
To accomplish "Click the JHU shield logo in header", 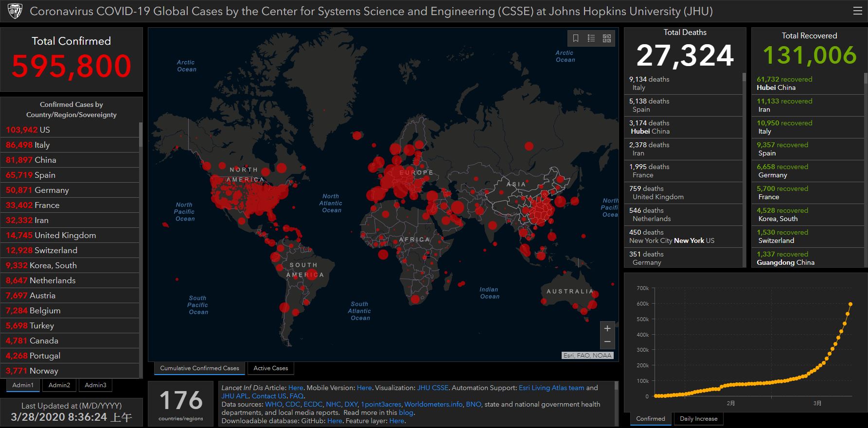I will point(15,11).
